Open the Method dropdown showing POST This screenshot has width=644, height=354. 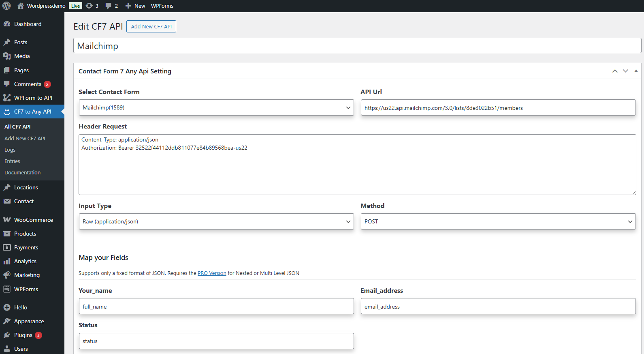click(498, 221)
